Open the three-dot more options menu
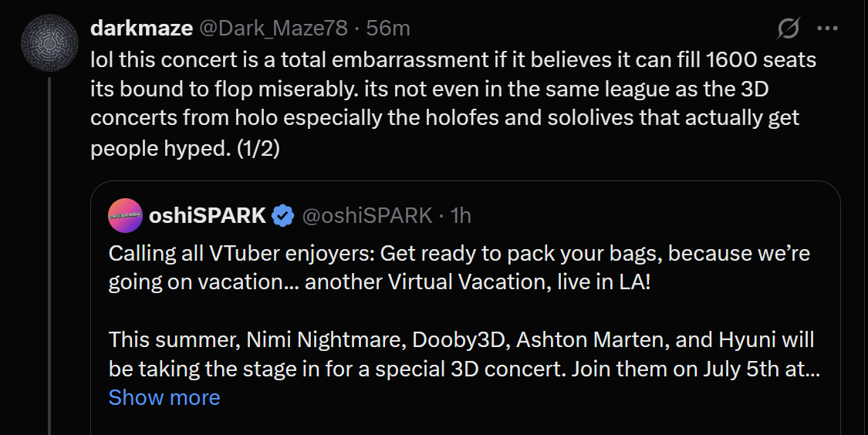This screenshot has width=868, height=435. [827, 29]
